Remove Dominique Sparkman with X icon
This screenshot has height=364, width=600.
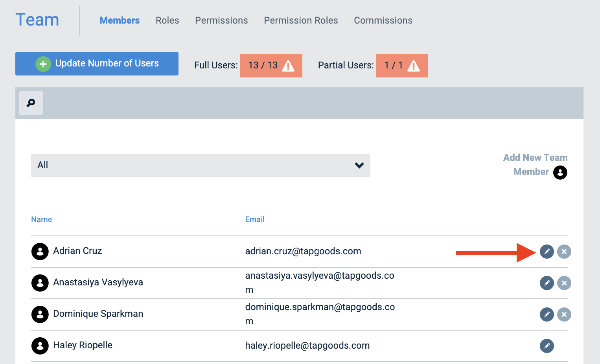(564, 314)
